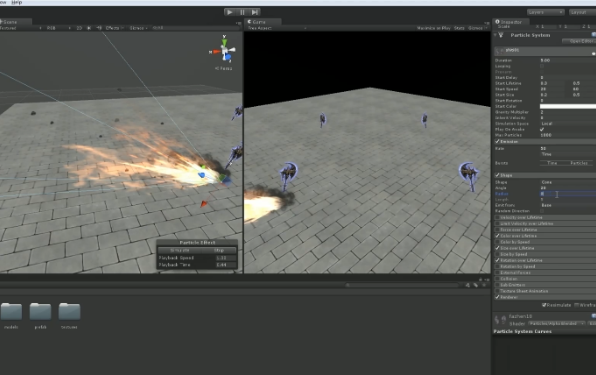Select the Inspector tab

pyautogui.click(x=511, y=22)
